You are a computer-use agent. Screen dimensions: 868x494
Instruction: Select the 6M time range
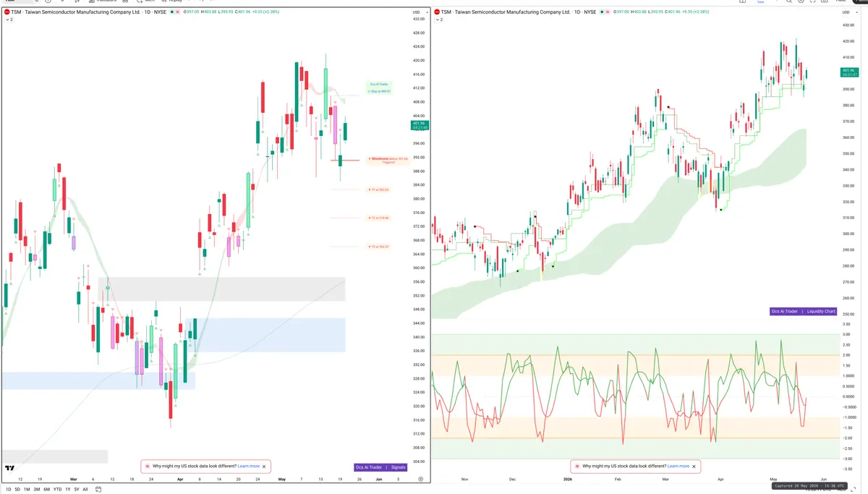[47, 490]
